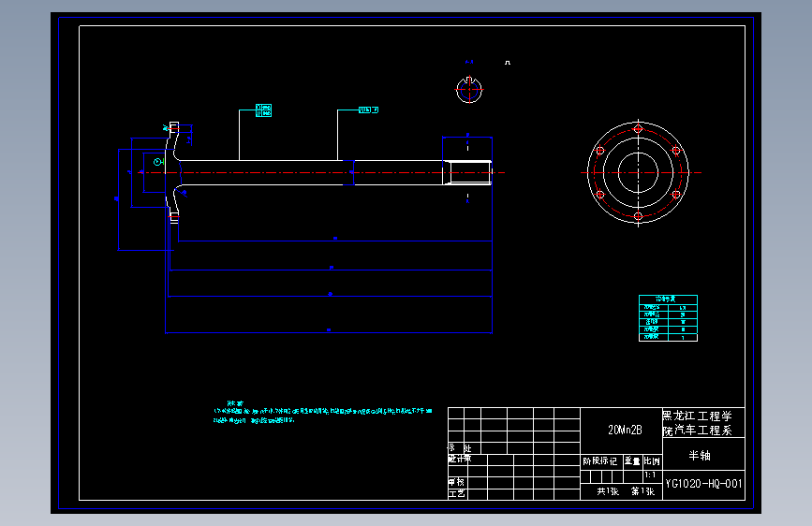
Task: Select the cyan technical requirements note
Action: point(322,413)
